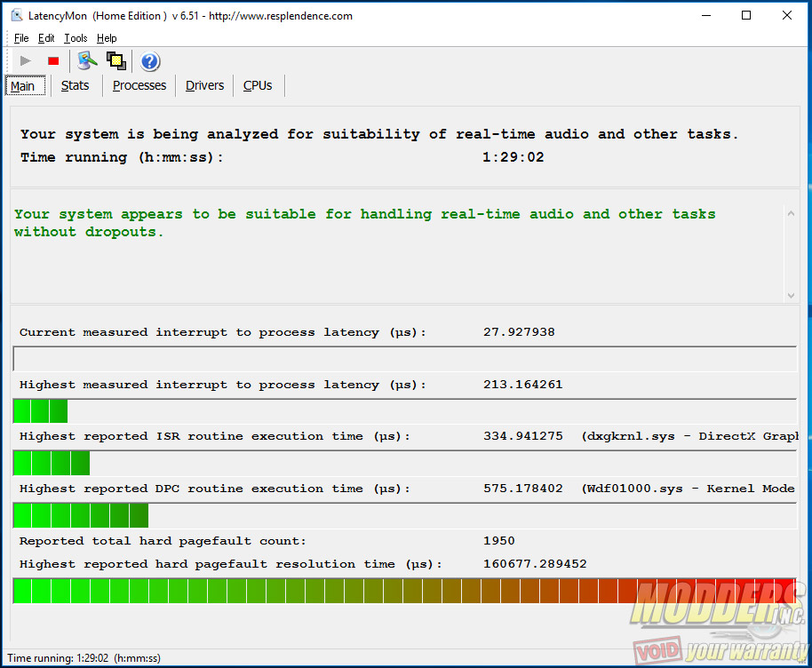Click the pagefault count value 1950

click(499, 541)
